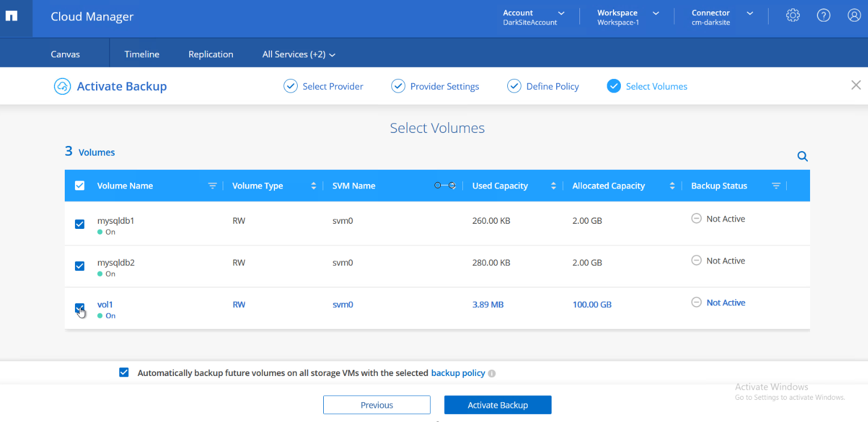Click the Activate Backup button
868x422 pixels.
click(498, 404)
